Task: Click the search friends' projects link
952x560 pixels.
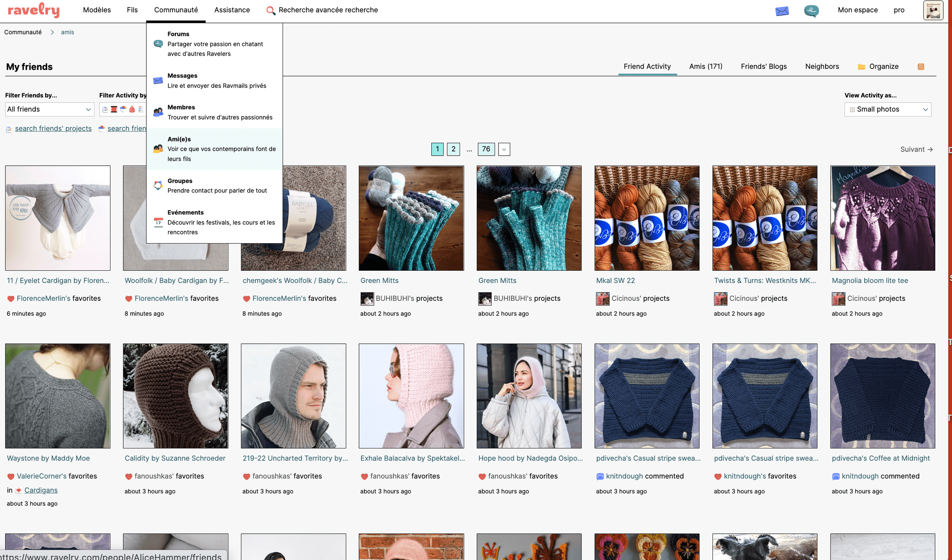Action: coord(53,129)
